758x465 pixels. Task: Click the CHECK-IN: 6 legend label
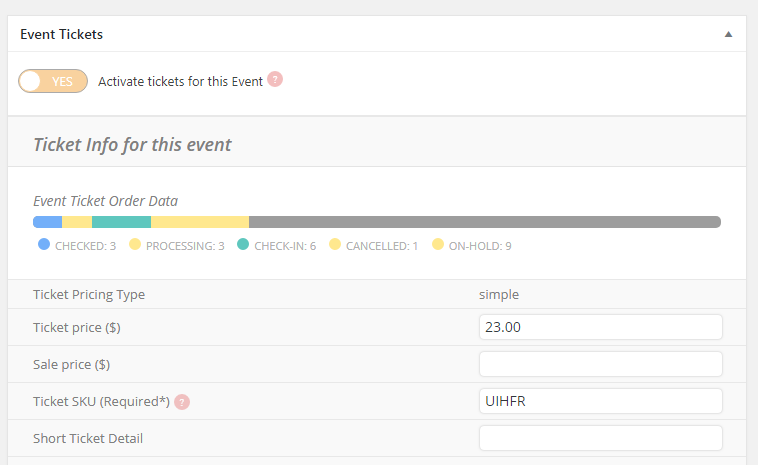(x=285, y=246)
